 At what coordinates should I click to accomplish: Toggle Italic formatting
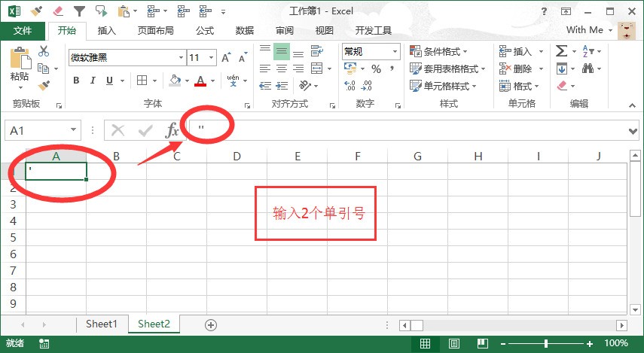[93, 81]
